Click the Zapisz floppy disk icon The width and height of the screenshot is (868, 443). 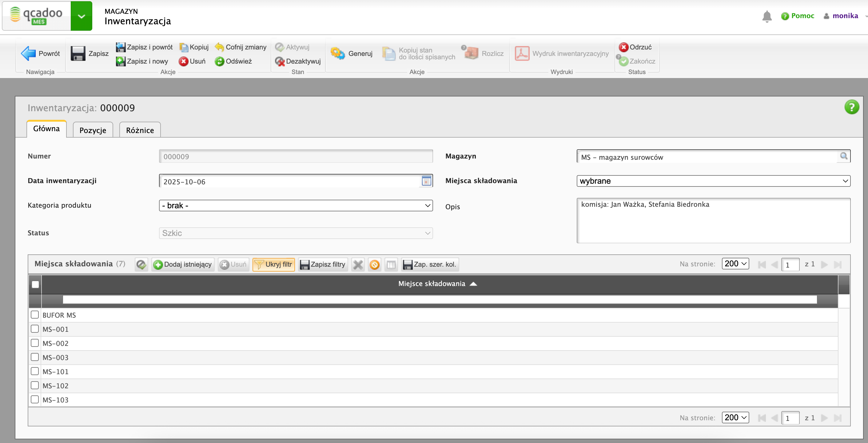tap(78, 53)
